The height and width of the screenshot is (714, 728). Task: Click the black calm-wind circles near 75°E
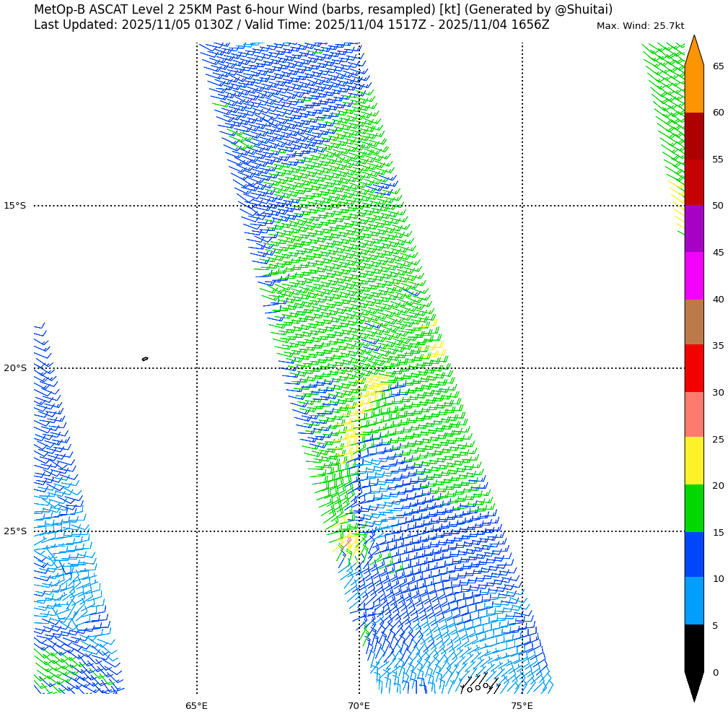[478, 687]
